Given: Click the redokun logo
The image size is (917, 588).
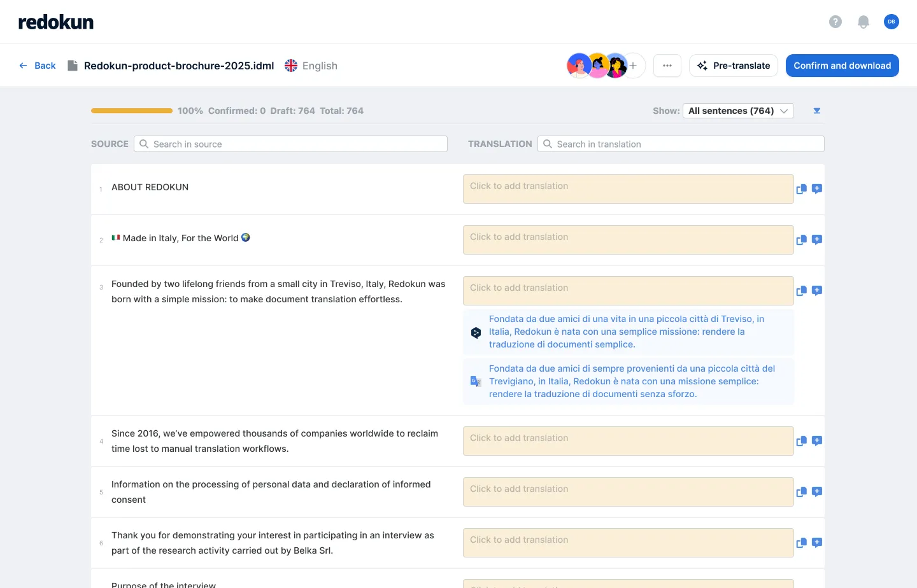Looking at the screenshot, I should coord(56,22).
